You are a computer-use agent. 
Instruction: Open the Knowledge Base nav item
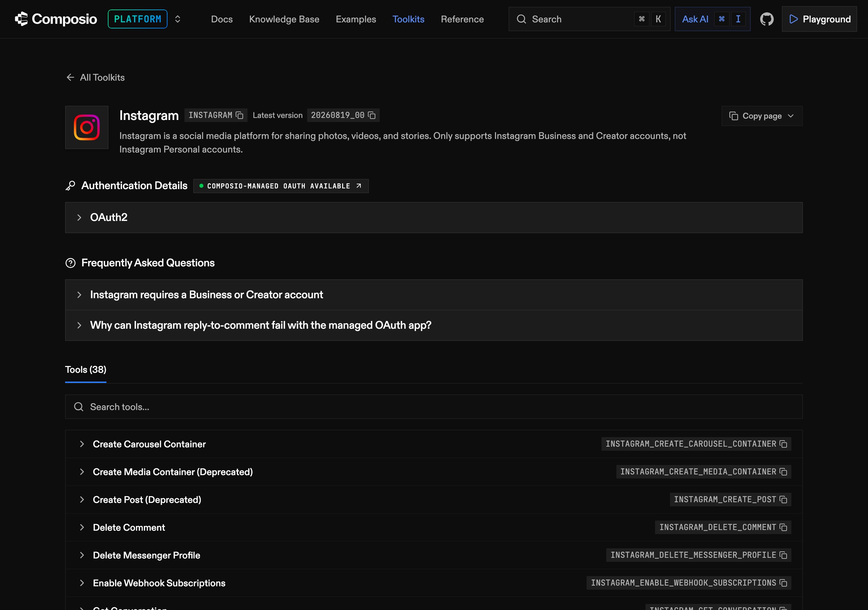[x=284, y=19]
